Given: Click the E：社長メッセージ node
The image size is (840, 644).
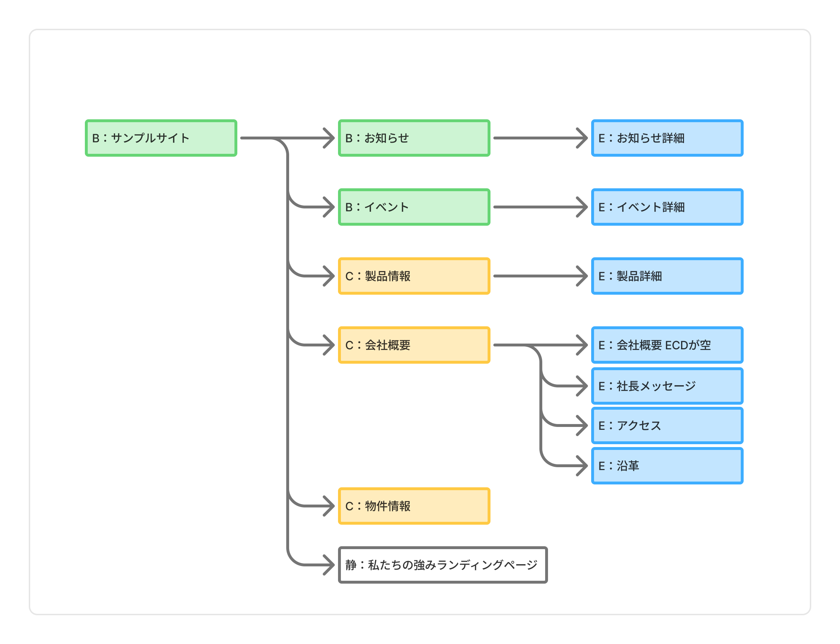Looking at the screenshot, I should click(667, 386).
